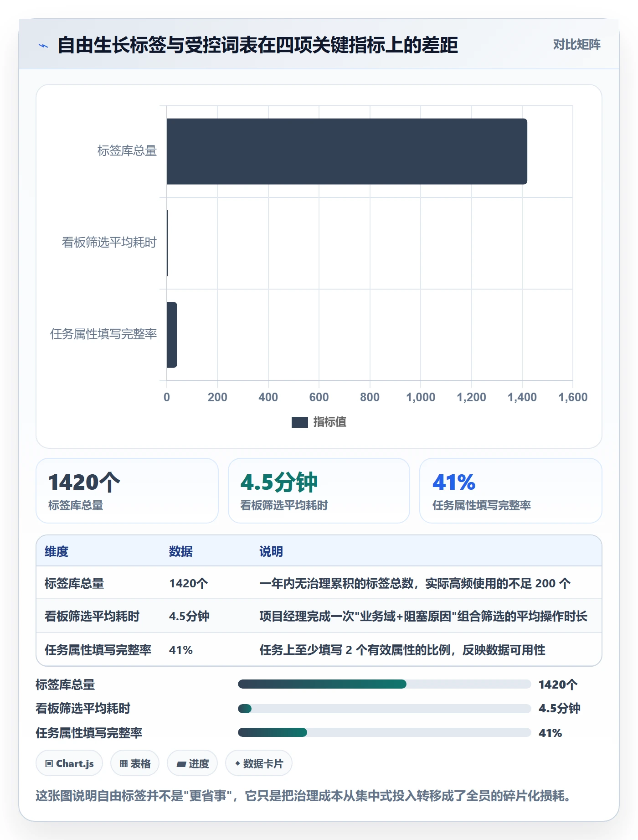Click the description starting 任务上至少填写
The height and width of the screenshot is (840, 638).
(x=402, y=650)
